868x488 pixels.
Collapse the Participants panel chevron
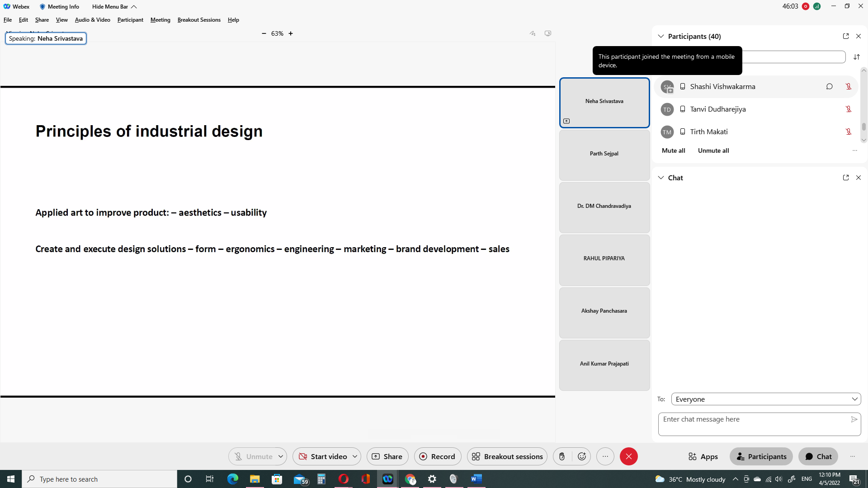tap(660, 36)
